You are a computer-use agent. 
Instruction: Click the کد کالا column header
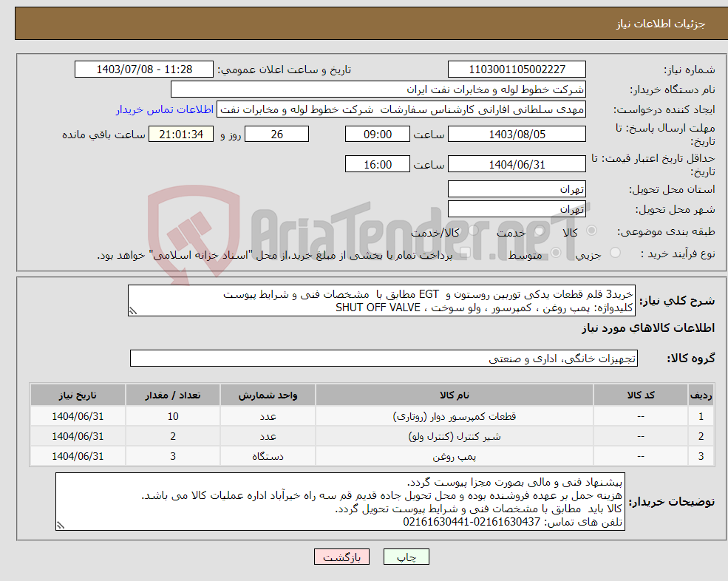(x=641, y=395)
